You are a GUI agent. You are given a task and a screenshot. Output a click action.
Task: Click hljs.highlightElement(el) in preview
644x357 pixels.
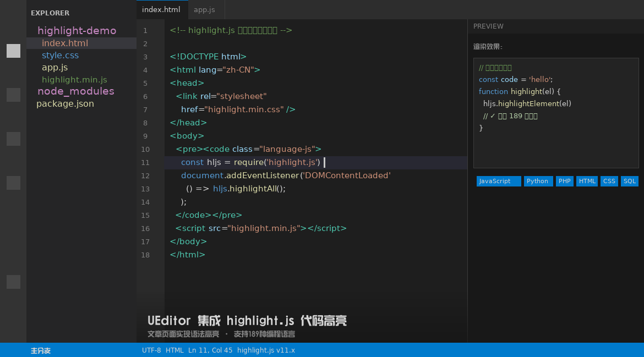pos(527,104)
